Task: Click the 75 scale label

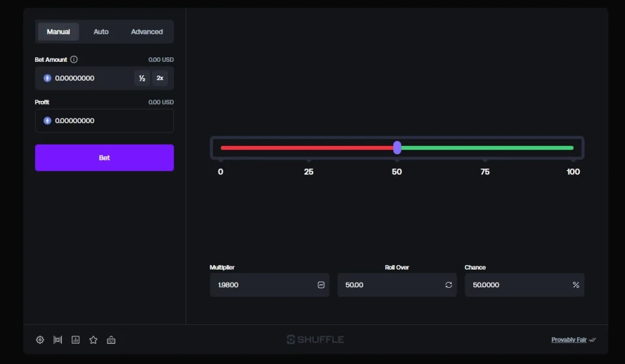Action: point(484,172)
